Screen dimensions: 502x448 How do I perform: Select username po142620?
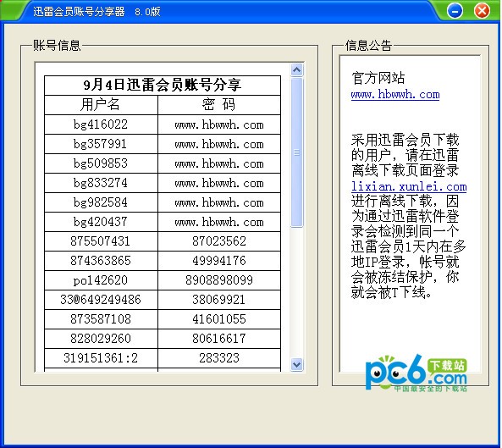(101, 280)
